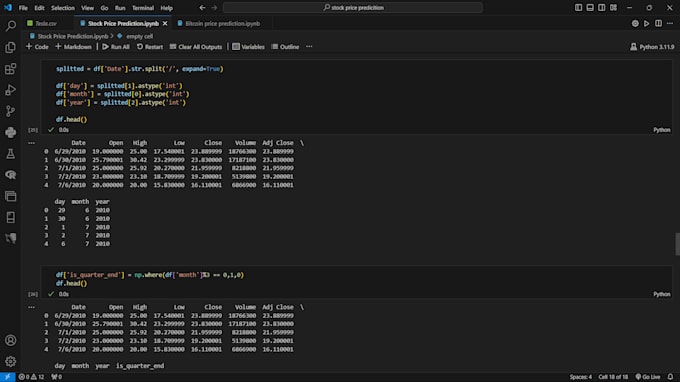Toggle the bottom panel layout icon

[x=590, y=7]
